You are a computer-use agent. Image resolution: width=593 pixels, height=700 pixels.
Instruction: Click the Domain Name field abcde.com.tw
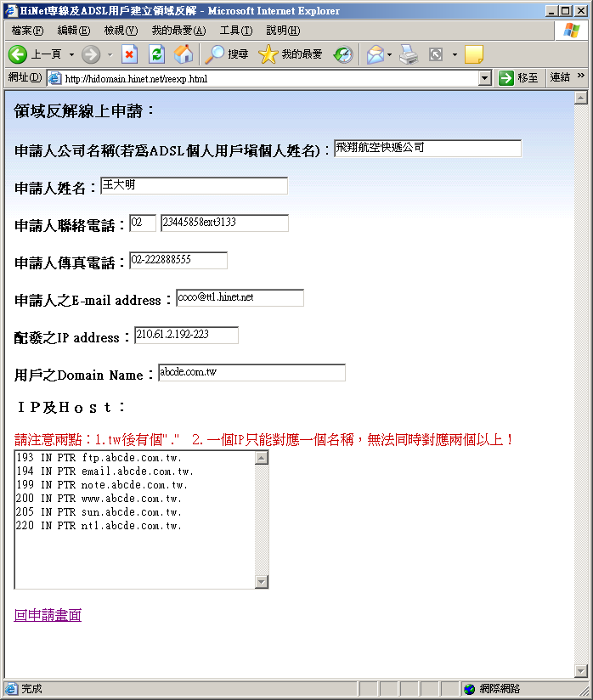(251, 373)
